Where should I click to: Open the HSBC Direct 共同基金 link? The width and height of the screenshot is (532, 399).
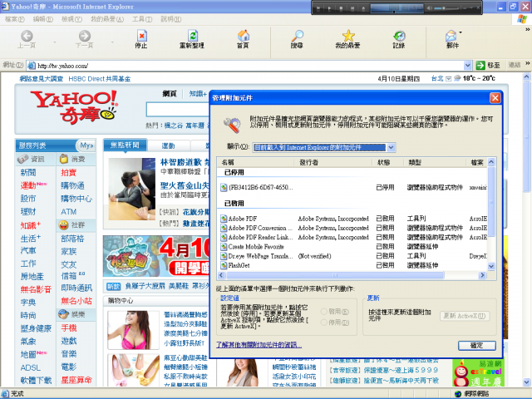tap(100, 79)
